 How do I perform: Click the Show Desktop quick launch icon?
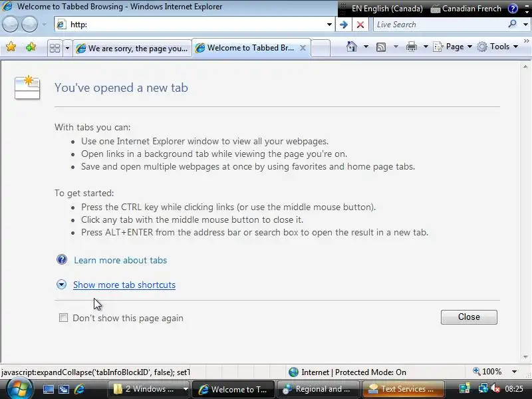[x=48, y=390]
